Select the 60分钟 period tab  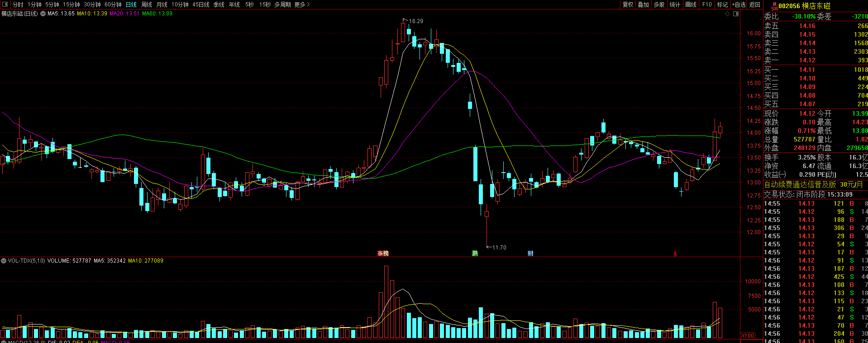[x=113, y=5]
